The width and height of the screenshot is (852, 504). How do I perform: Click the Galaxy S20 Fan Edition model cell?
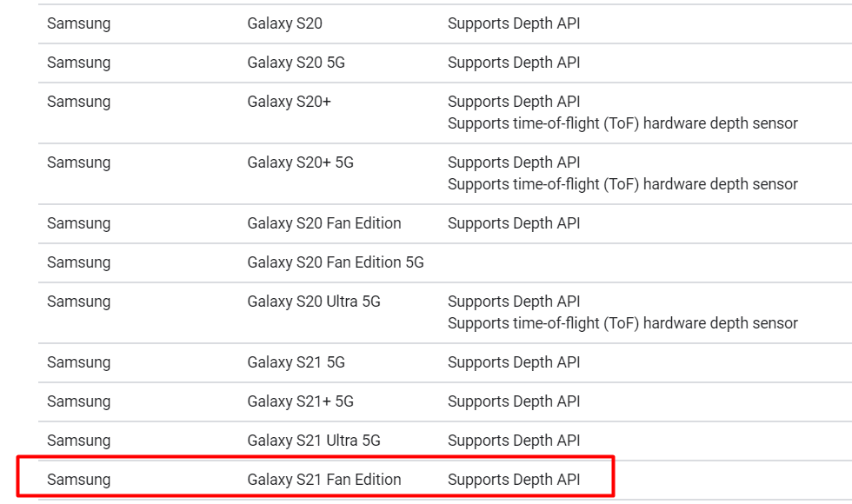pos(323,223)
